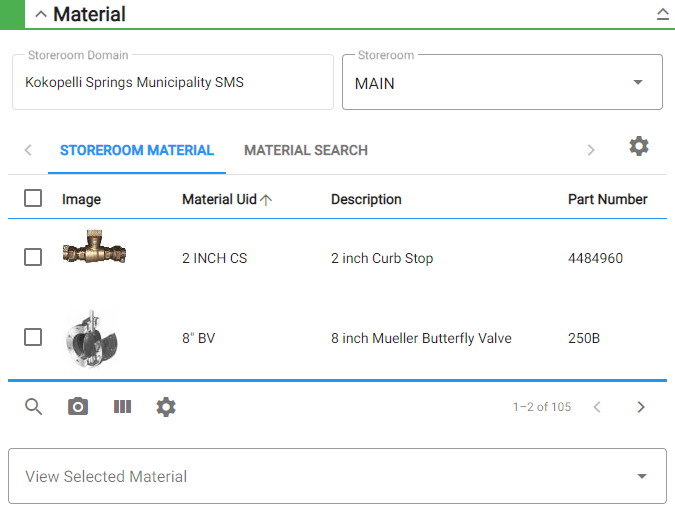
Task: Go to previous page of materials
Action: tap(597, 407)
